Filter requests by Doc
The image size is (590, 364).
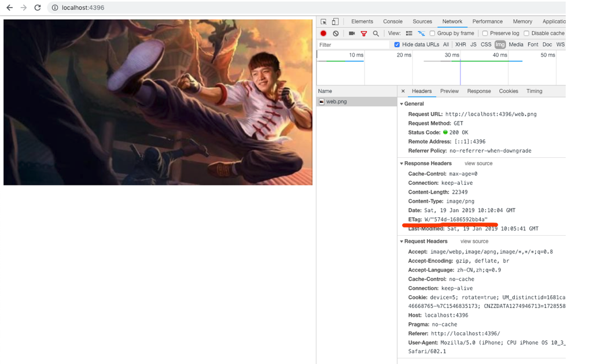point(547,44)
